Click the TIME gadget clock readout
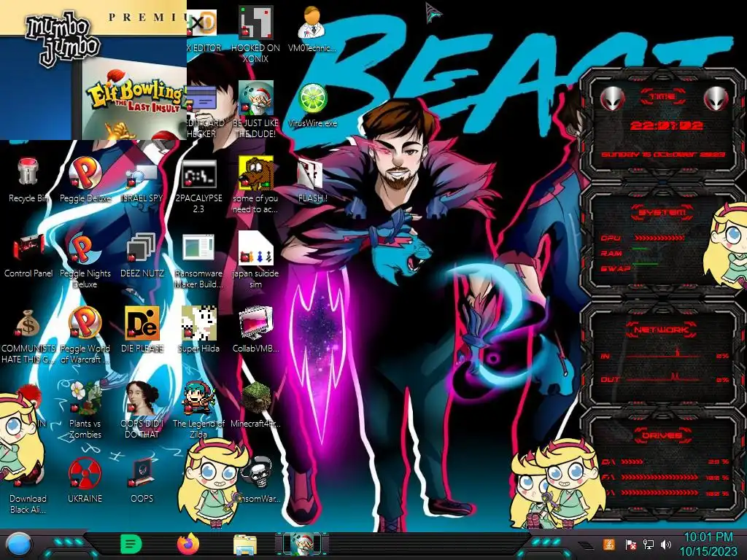 tap(667, 126)
